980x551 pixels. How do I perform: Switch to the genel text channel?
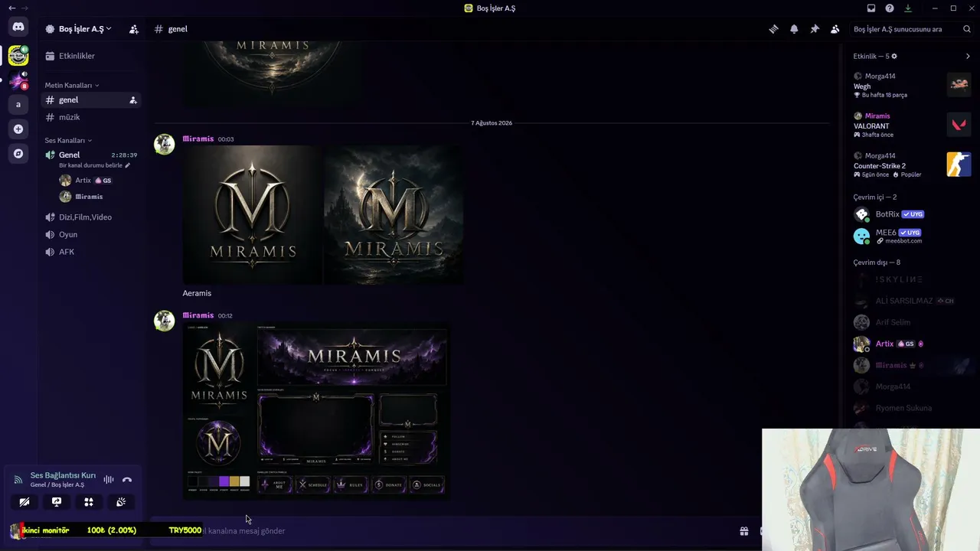[91, 100]
